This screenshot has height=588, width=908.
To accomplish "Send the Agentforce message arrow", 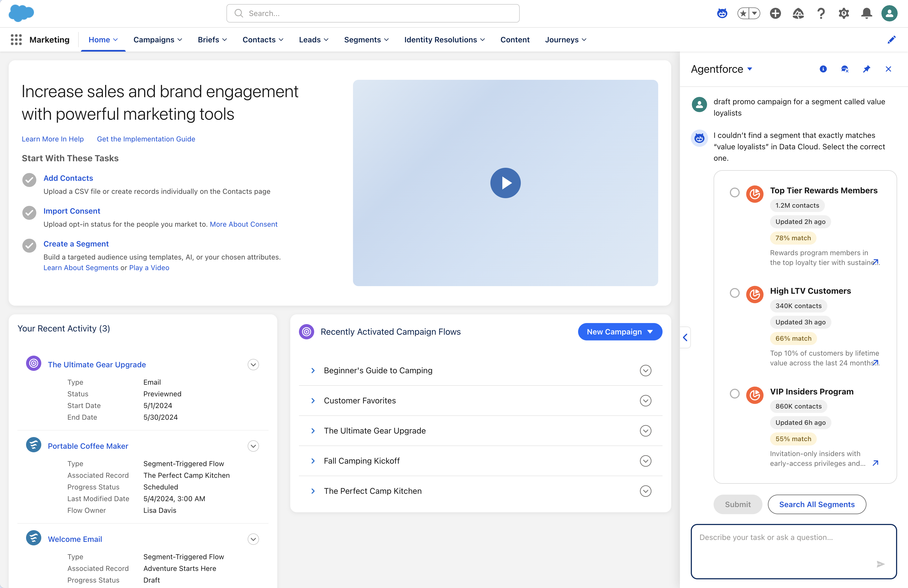I will [x=881, y=564].
